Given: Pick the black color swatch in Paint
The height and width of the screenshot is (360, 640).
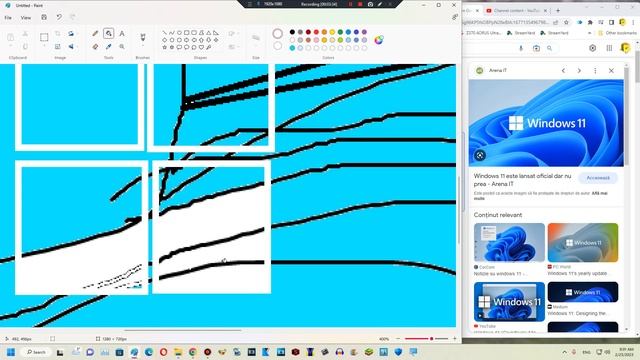Looking at the screenshot, I should pyautogui.click(x=292, y=32).
